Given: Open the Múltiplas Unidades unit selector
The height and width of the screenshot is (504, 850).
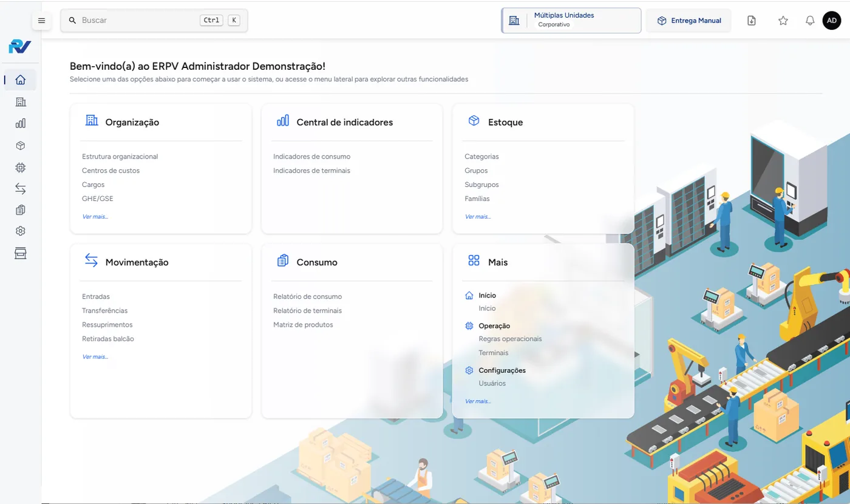Looking at the screenshot, I should tap(571, 20).
